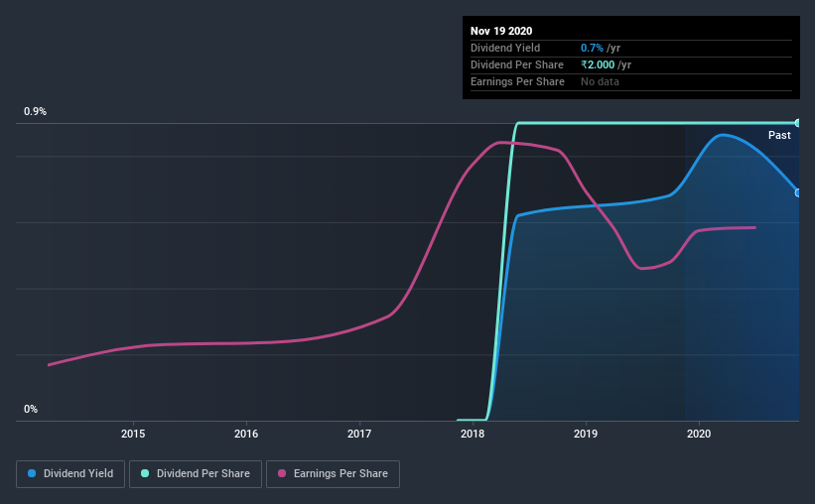Click the 0% y-axis label

pos(31,410)
